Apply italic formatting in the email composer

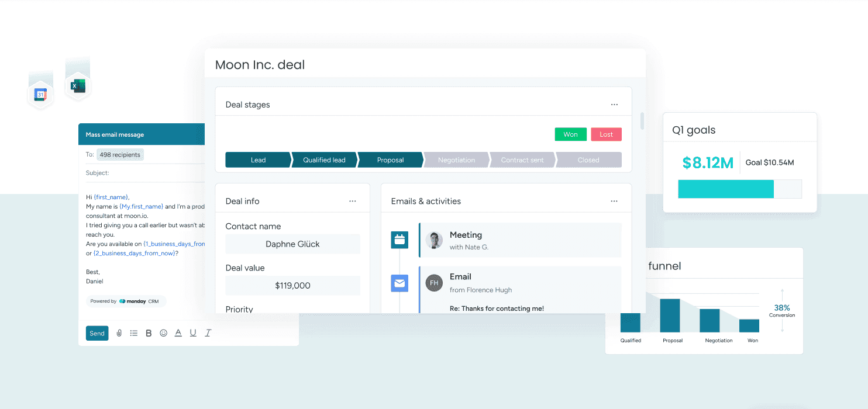coord(208,332)
